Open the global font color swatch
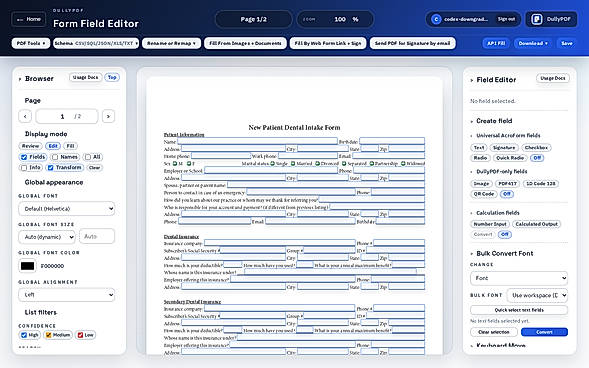 [27, 266]
